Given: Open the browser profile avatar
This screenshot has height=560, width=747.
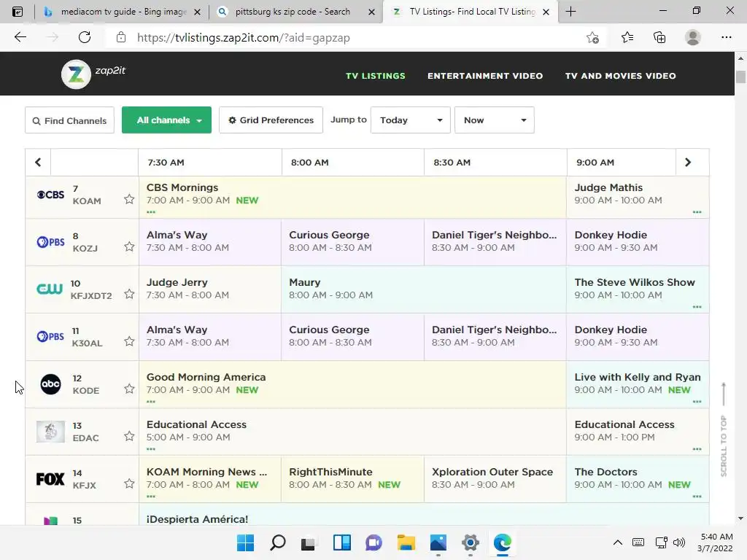Looking at the screenshot, I should 693,37.
